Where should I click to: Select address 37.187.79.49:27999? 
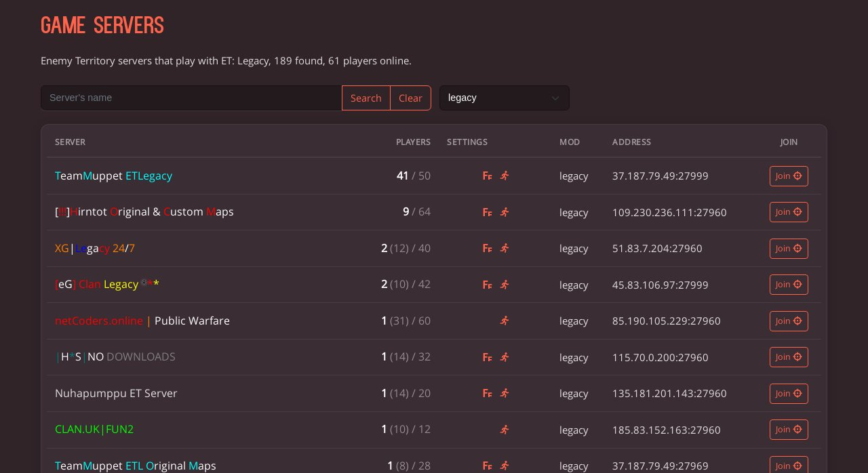point(660,176)
